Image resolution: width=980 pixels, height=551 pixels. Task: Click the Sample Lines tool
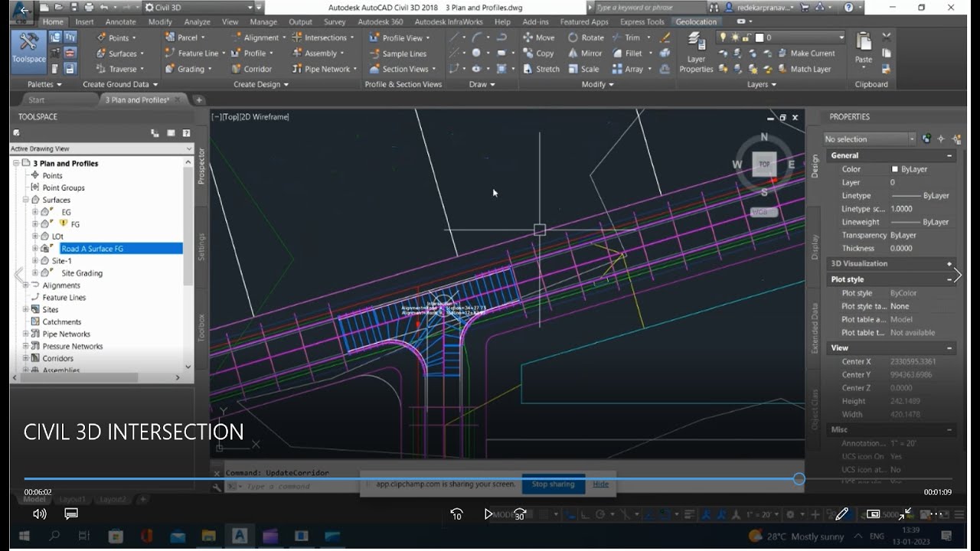[x=398, y=54]
